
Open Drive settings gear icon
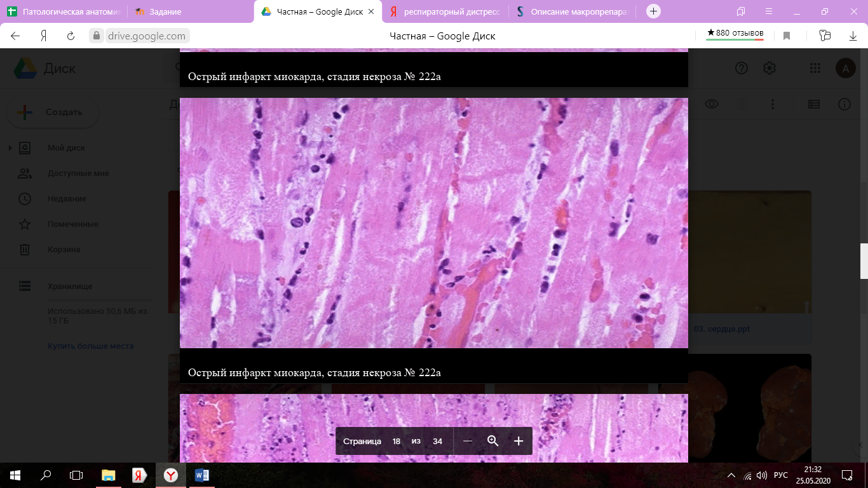[x=769, y=68]
